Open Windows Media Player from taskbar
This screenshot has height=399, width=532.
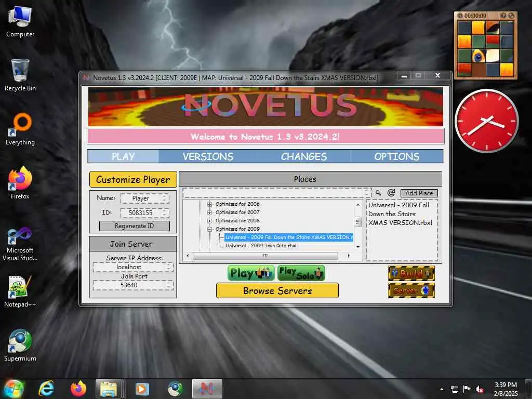142,389
